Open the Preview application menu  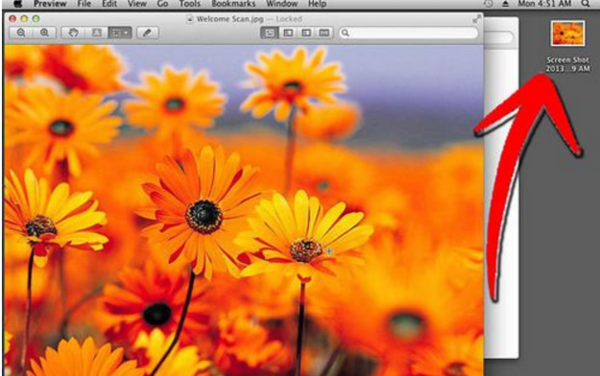[x=50, y=4]
